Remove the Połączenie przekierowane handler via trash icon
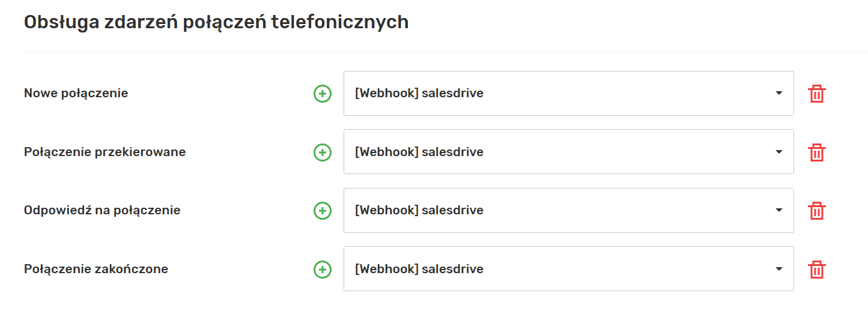Viewport: 868px width, 317px height. [x=816, y=152]
